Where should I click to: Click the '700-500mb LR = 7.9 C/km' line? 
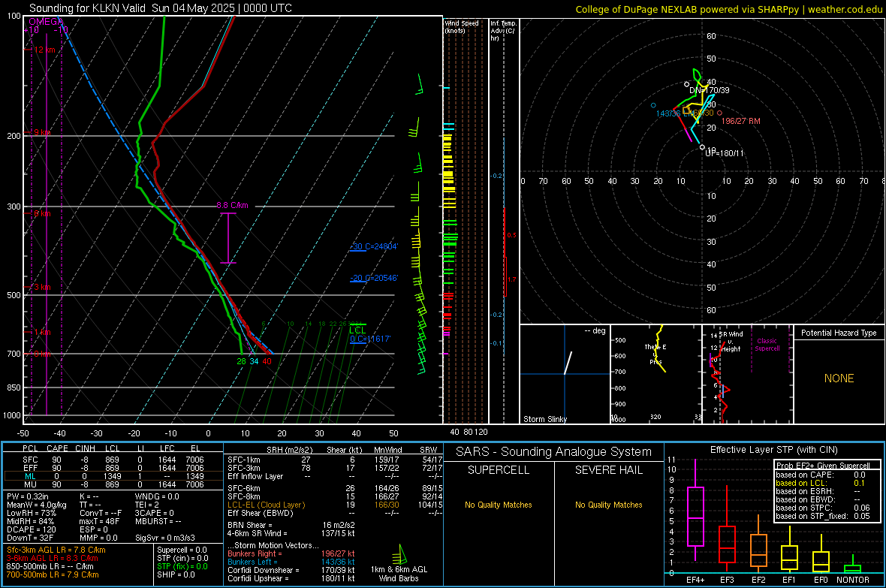point(52,574)
